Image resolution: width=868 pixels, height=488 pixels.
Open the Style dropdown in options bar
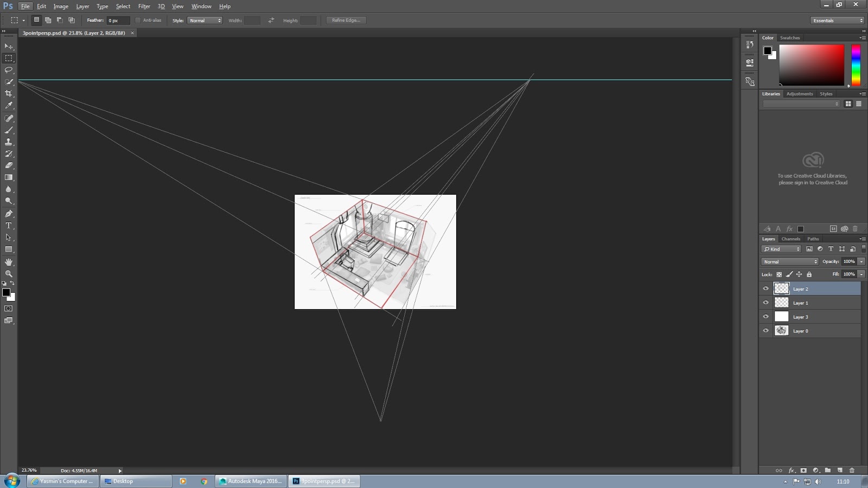[x=205, y=20]
